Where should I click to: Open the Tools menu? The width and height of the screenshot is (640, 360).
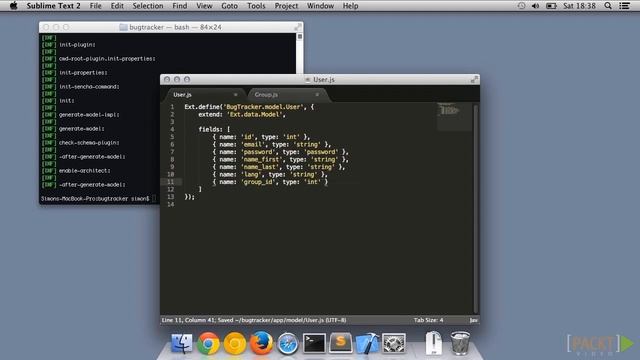(256, 6)
